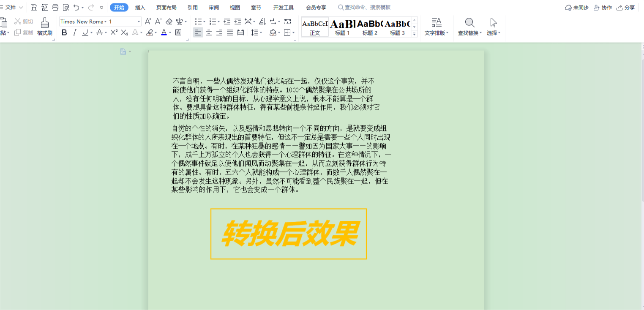Click the 协作 collaborate button

pyautogui.click(x=603, y=8)
